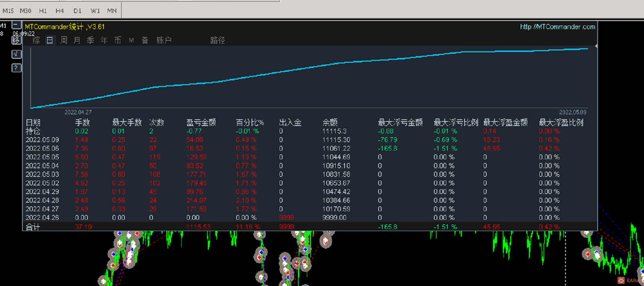This screenshot has width=644, height=286.
Task: Select the 2022.04.29 date row
Action: 42,192
